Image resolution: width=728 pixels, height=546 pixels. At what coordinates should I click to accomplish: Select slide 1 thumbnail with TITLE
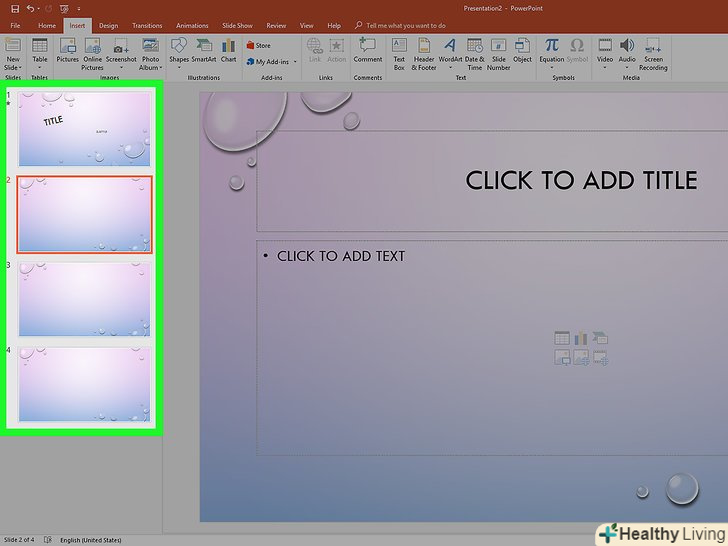(x=84, y=129)
